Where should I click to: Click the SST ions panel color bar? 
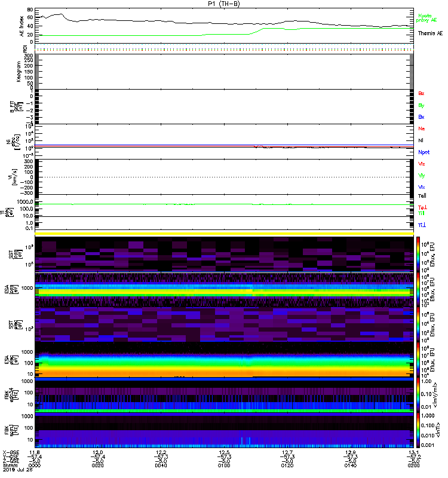click(418, 254)
